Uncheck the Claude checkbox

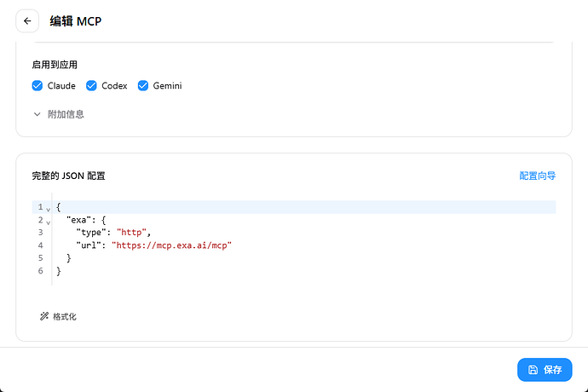tap(37, 86)
